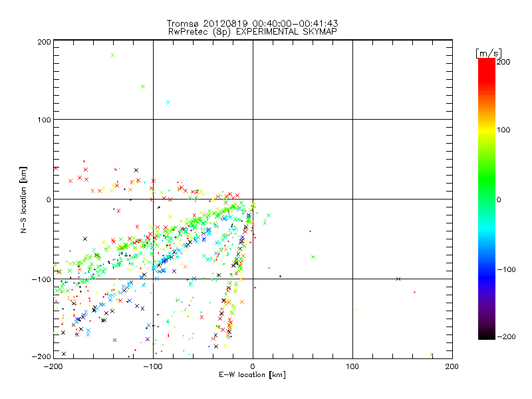Click the 200 tick label on the N-S axis

click(x=44, y=42)
